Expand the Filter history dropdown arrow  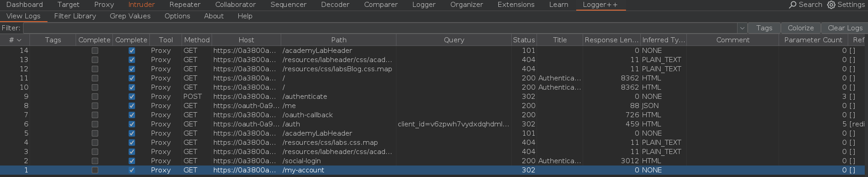pyautogui.click(x=742, y=28)
